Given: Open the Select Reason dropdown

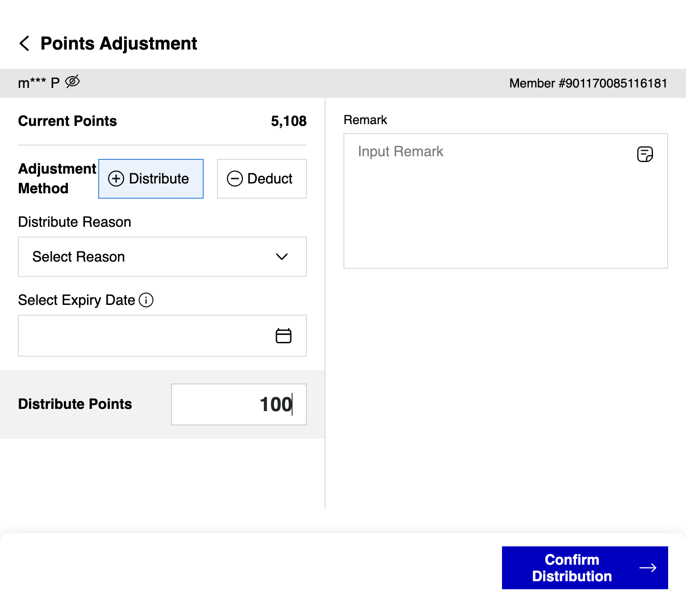Looking at the screenshot, I should 162,257.
